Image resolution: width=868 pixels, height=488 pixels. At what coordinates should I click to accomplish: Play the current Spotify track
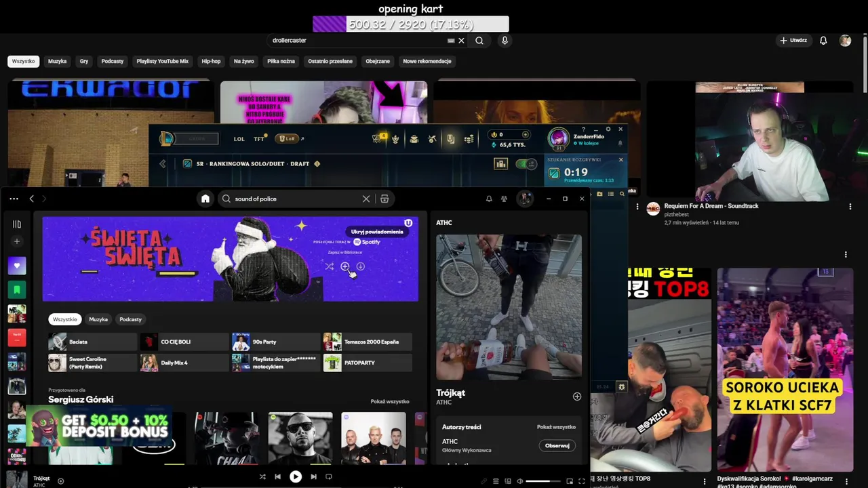(296, 476)
